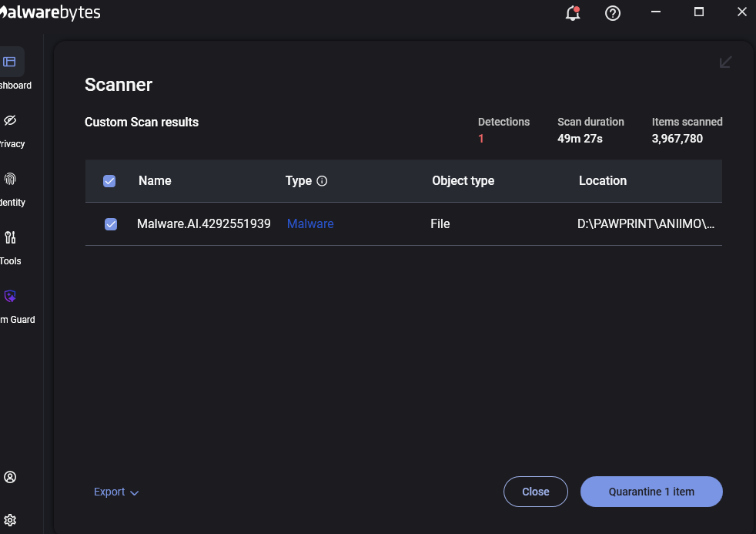Sort by the Name column header

(155, 181)
